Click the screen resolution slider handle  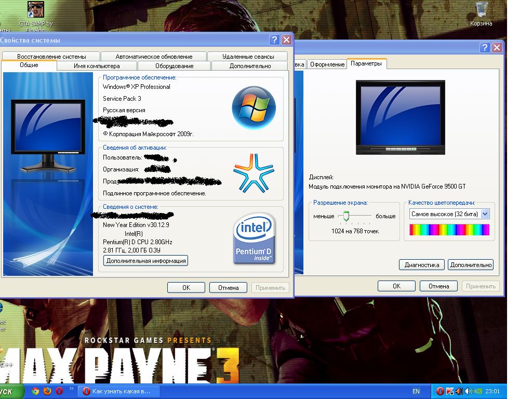346,216
